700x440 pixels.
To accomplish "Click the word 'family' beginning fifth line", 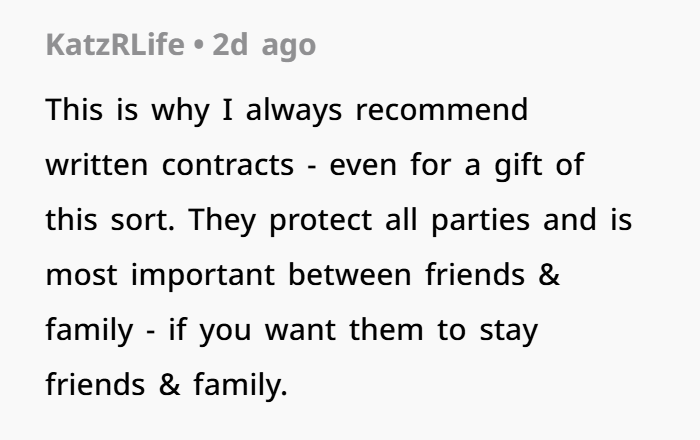I will [x=89, y=330].
